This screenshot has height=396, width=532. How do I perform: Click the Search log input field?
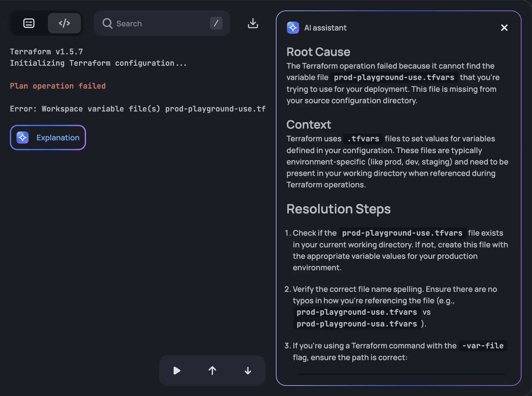point(159,23)
